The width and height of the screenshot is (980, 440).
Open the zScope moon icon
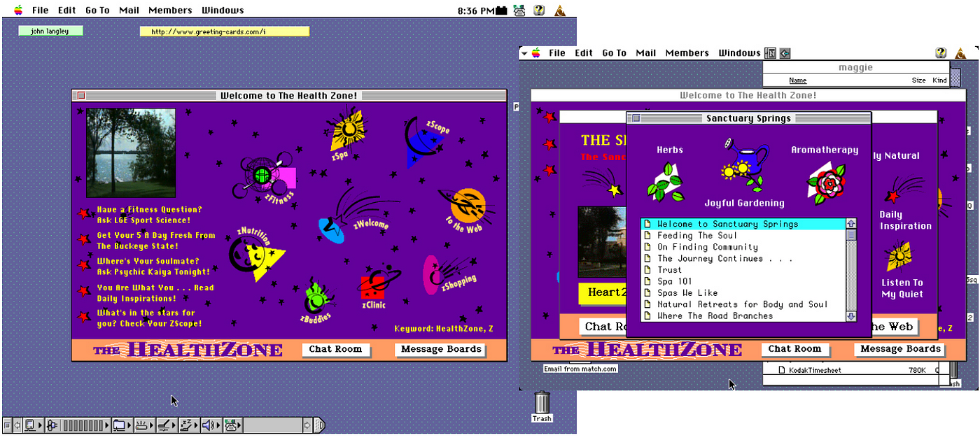click(424, 142)
